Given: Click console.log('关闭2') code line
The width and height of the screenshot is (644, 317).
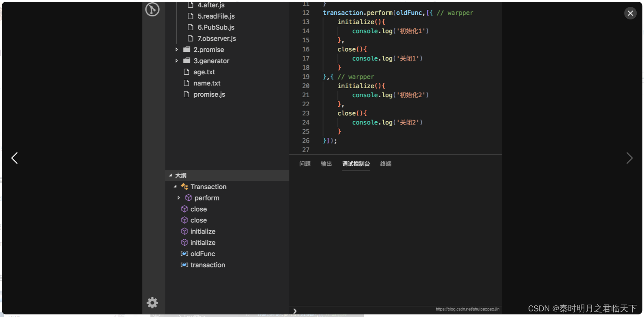Looking at the screenshot, I should pos(387,123).
